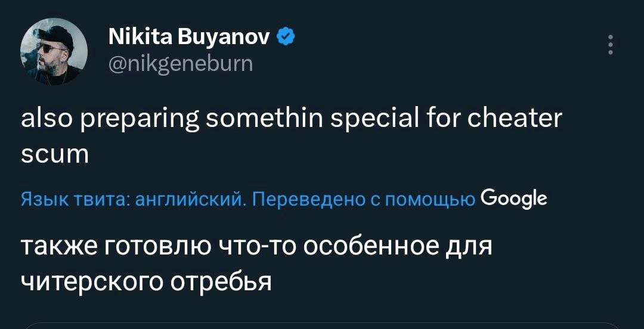Click the Google logo in translation notice
Image resolution: width=644 pixels, height=329 pixels.
point(513,197)
